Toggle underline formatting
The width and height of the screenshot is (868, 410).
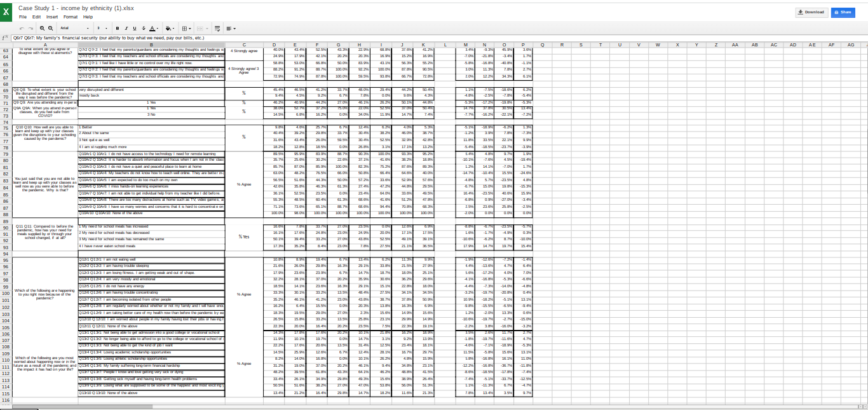tap(134, 28)
